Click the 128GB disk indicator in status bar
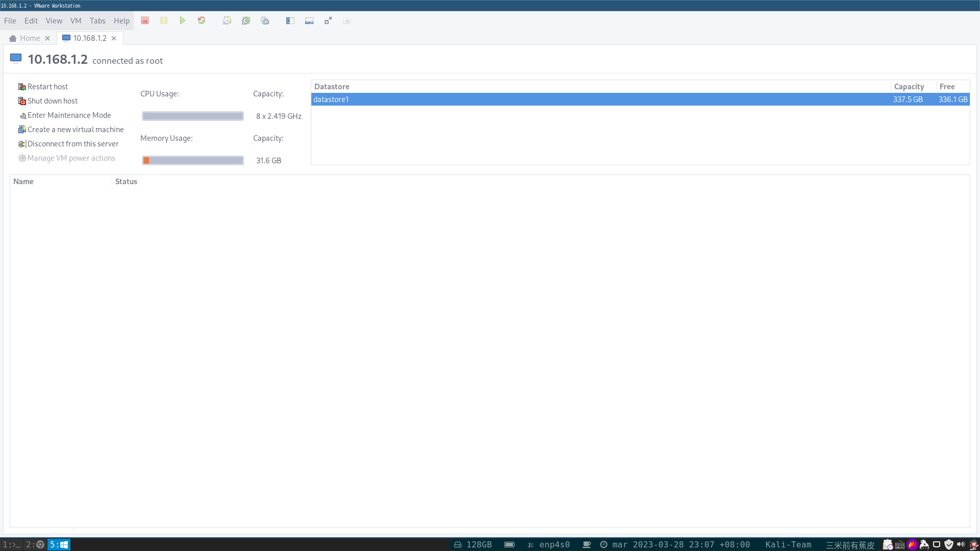The image size is (980, 551). [473, 545]
